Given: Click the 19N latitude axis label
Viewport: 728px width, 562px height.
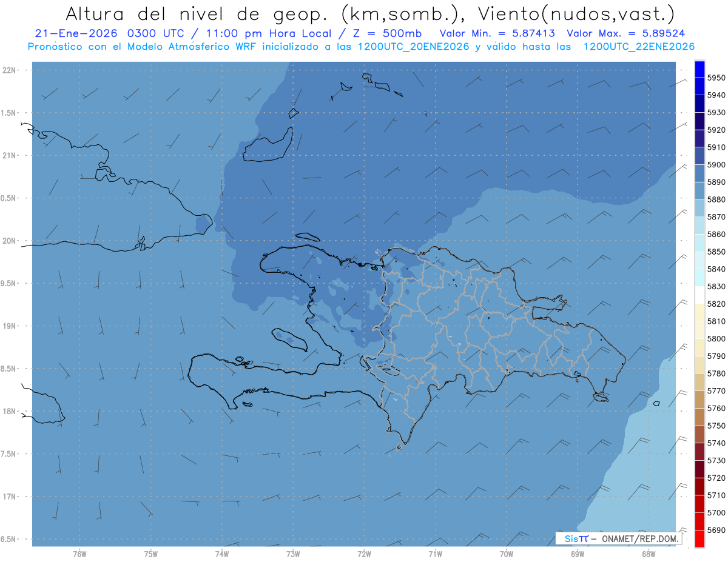Looking at the screenshot, I should pos(10,326).
